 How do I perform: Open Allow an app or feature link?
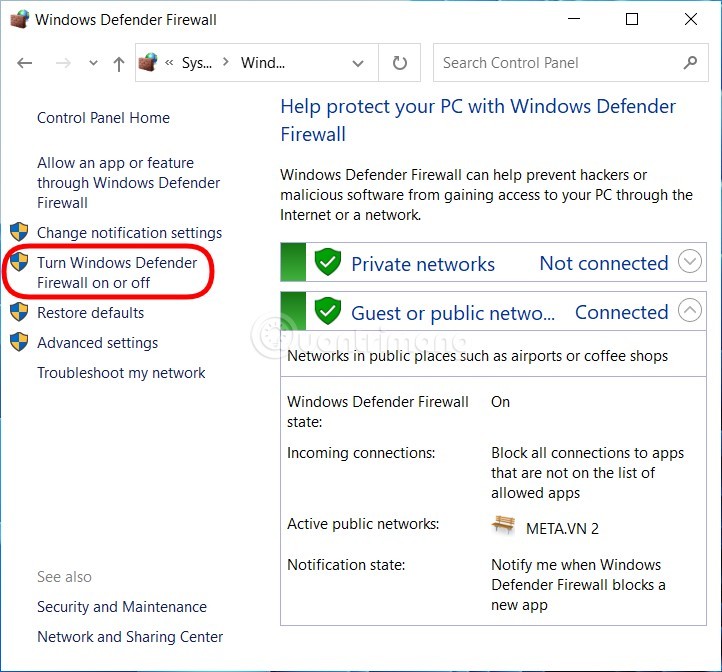pyautogui.click(x=128, y=183)
